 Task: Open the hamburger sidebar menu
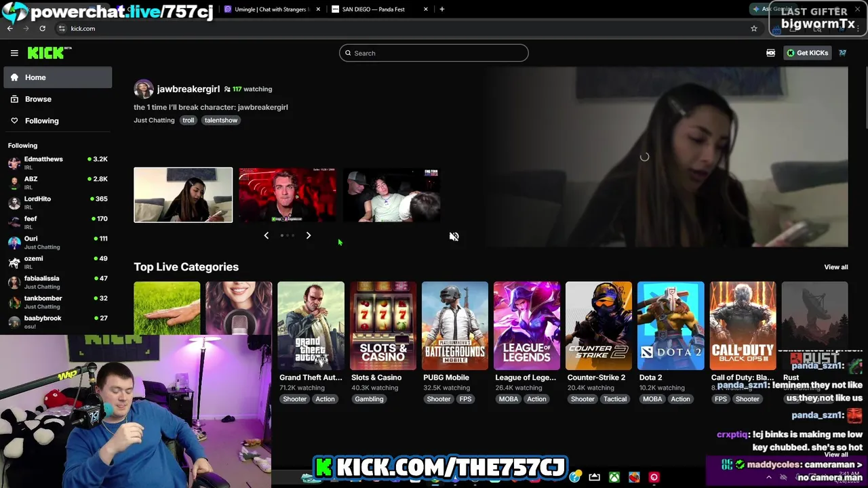(x=14, y=53)
